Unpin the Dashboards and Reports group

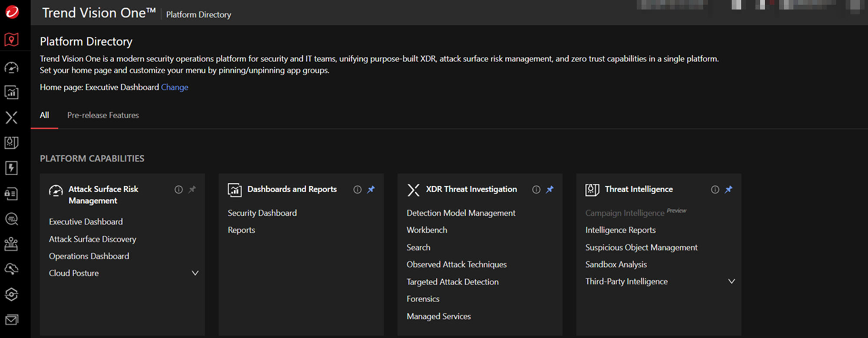pyautogui.click(x=371, y=190)
